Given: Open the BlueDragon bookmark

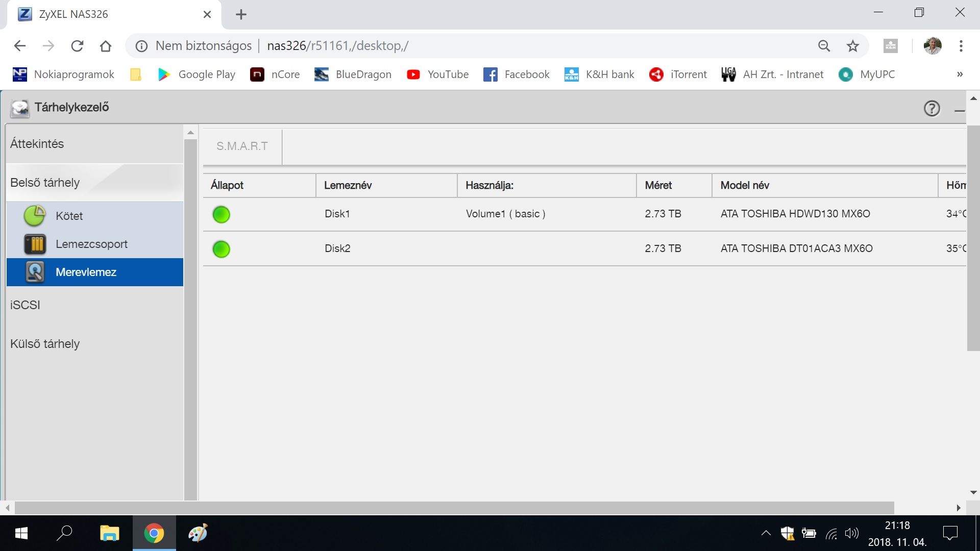Looking at the screenshot, I should [353, 74].
